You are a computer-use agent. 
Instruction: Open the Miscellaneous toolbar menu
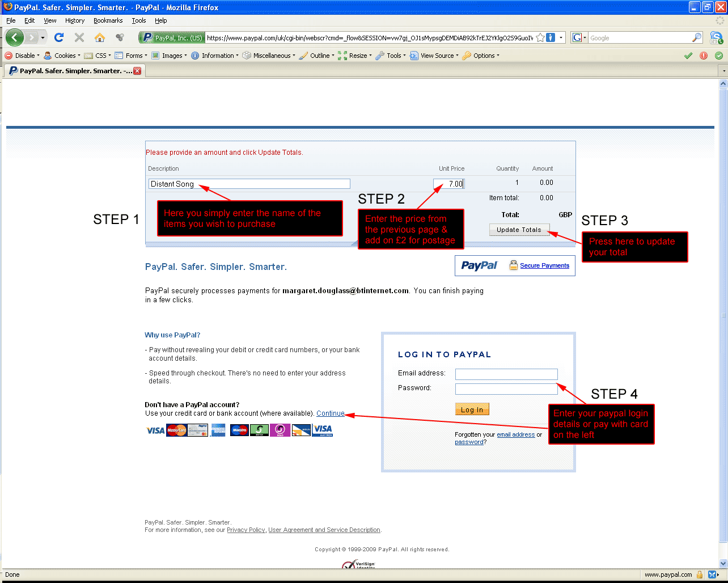pos(269,56)
